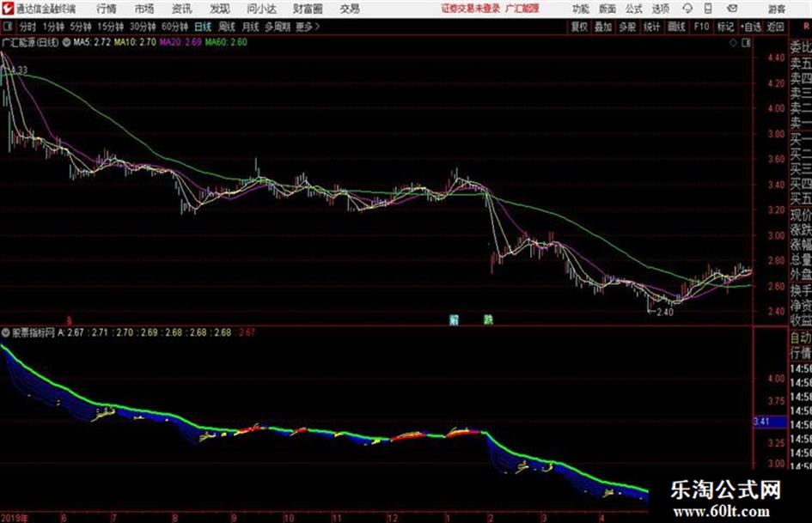This screenshot has height=523, width=812.
Task: Click the MA10: 2.70 indicator value
Action: coord(135,42)
